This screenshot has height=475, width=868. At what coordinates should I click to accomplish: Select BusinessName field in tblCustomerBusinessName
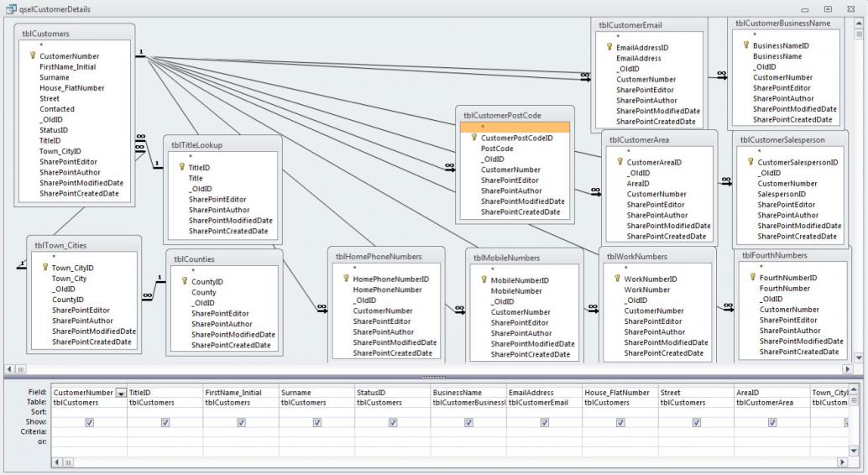tap(777, 56)
